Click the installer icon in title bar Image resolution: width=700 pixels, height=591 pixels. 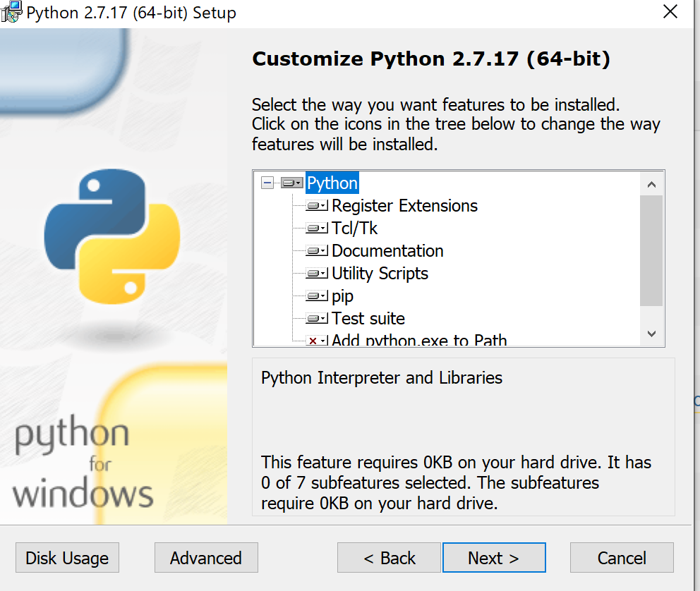[x=11, y=12]
